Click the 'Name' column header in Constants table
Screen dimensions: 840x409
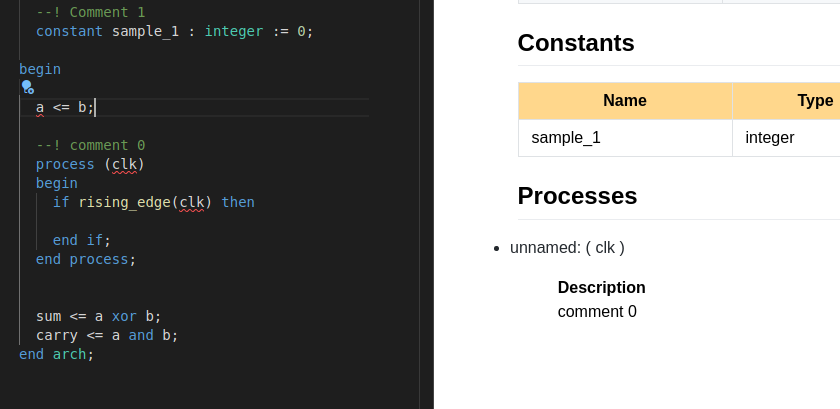click(x=625, y=101)
